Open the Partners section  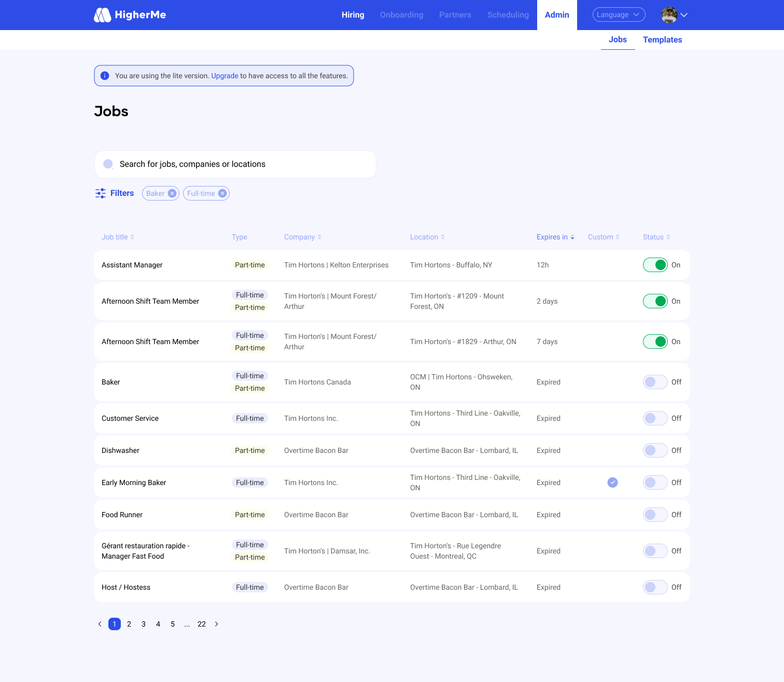click(x=455, y=15)
